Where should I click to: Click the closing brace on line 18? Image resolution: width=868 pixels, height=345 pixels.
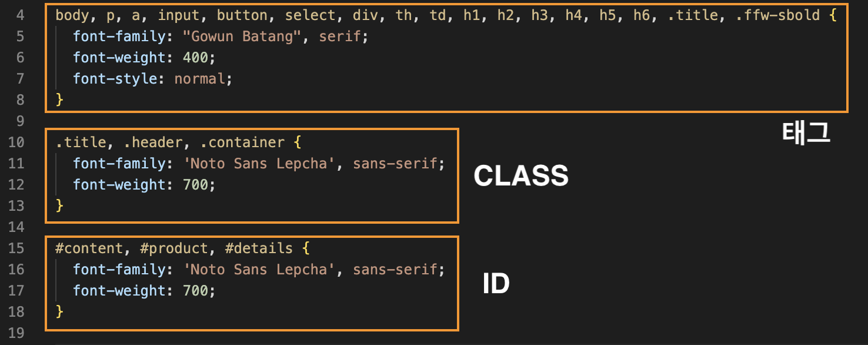[x=59, y=312]
